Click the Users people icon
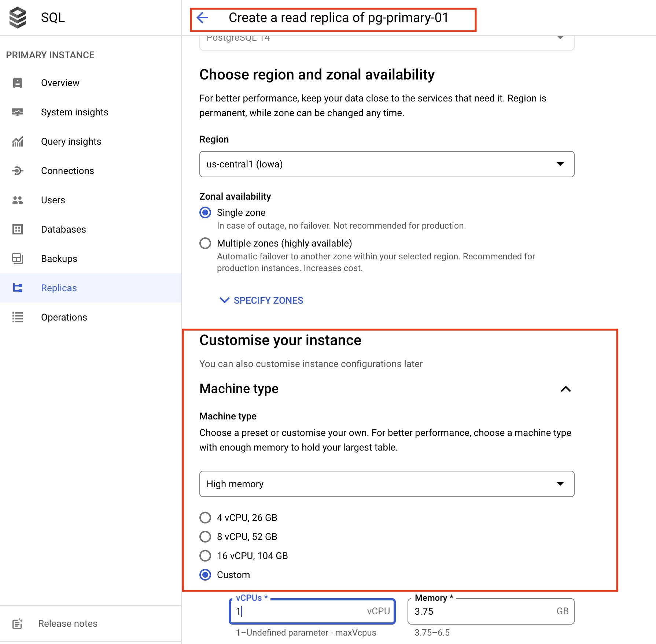This screenshot has height=644, width=656. (x=17, y=200)
